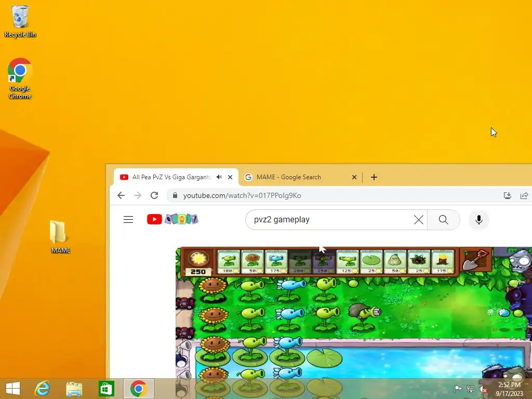Mute the YouTube tab via its speaker icon
The image size is (532, 399).
pyautogui.click(x=219, y=177)
